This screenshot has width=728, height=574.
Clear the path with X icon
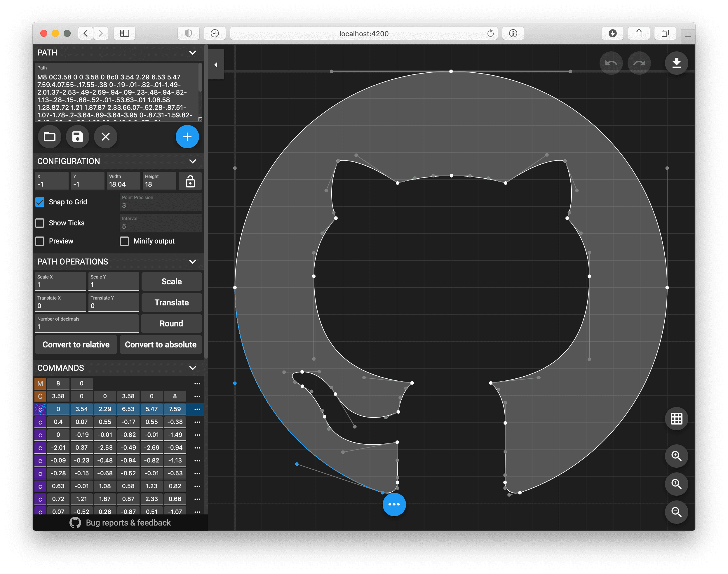[105, 137]
